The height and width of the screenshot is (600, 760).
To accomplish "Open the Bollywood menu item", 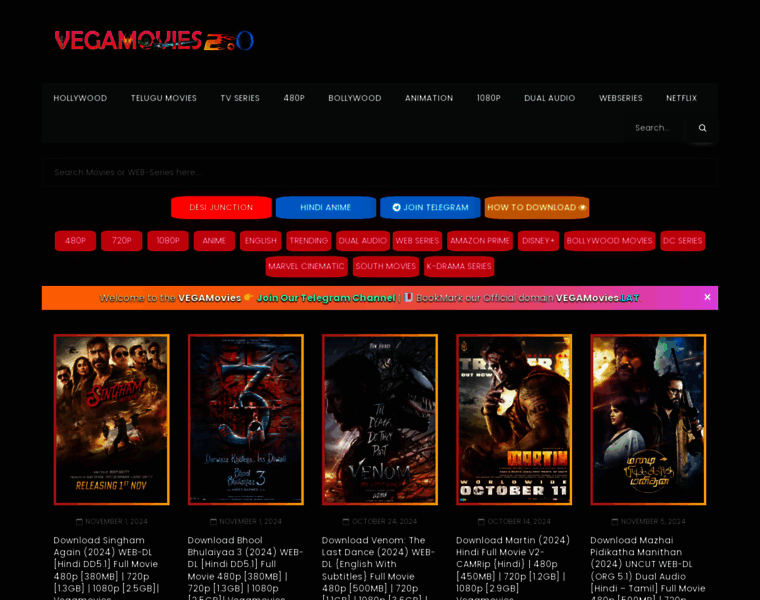I will 355,98.
